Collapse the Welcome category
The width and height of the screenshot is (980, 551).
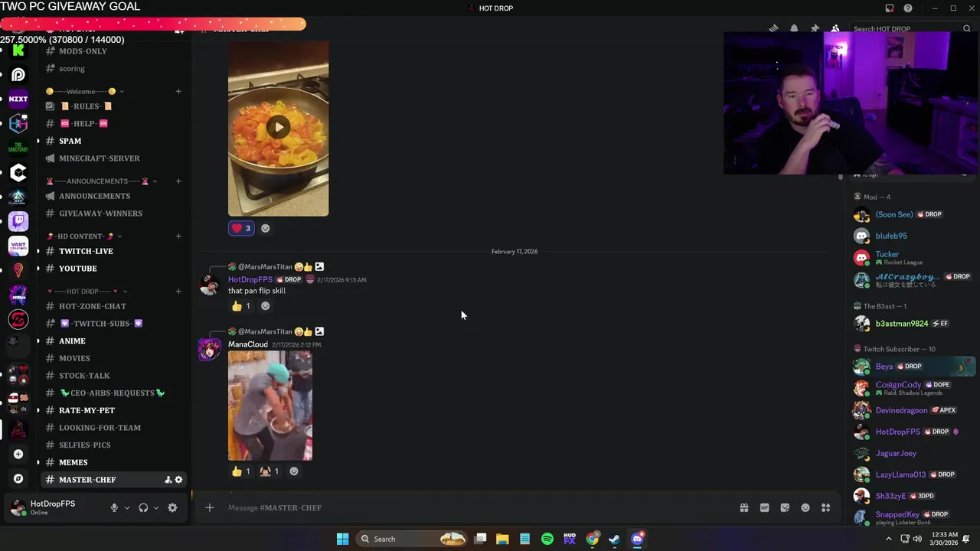86,91
